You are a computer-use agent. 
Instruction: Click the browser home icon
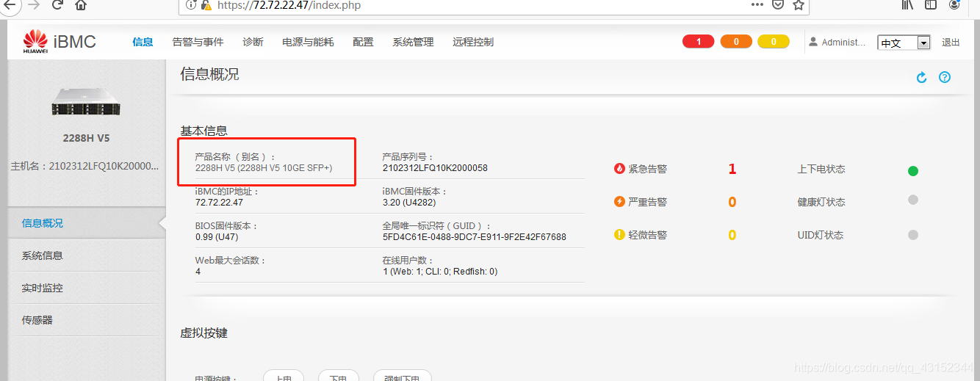(x=81, y=5)
